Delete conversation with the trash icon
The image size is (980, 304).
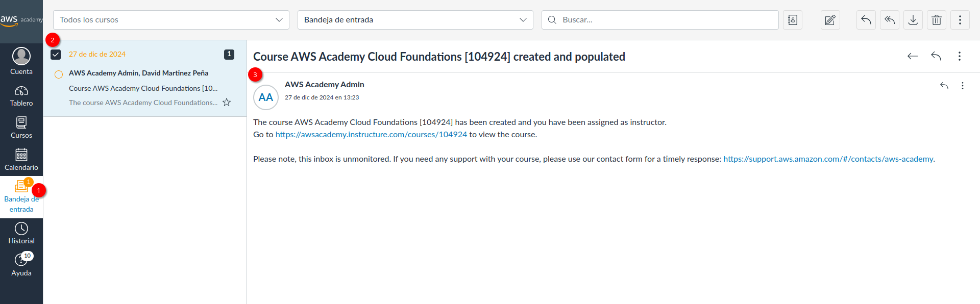(937, 20)
